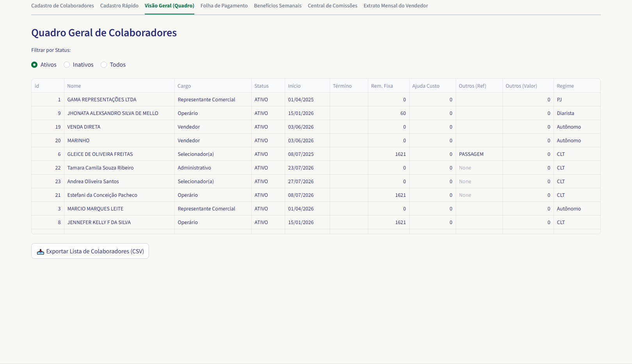Select GLEICE DE OLIVEIRA FREITAS cell

[119, 154]
